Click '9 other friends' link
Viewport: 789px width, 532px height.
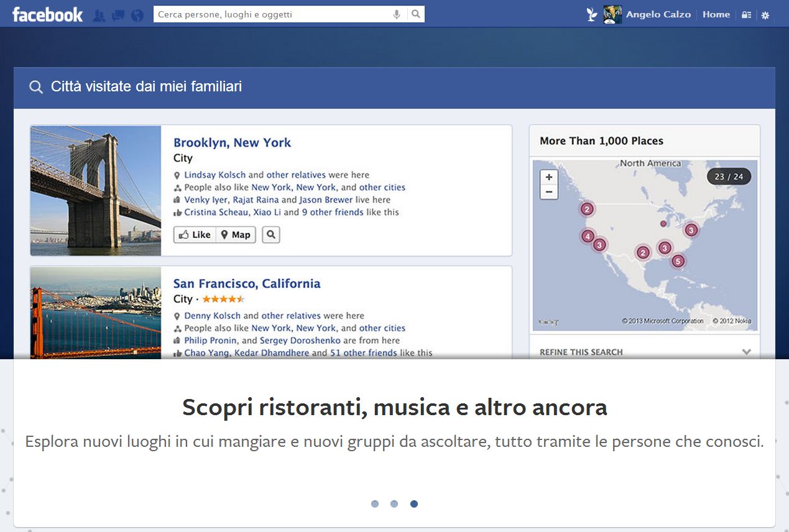pyautogui.click(x=333, y=212)
